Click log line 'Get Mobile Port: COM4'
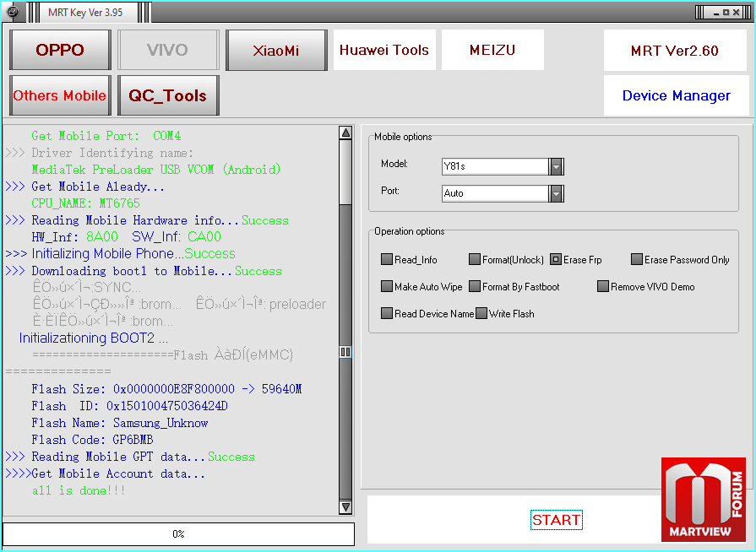 tap(106, 136)
